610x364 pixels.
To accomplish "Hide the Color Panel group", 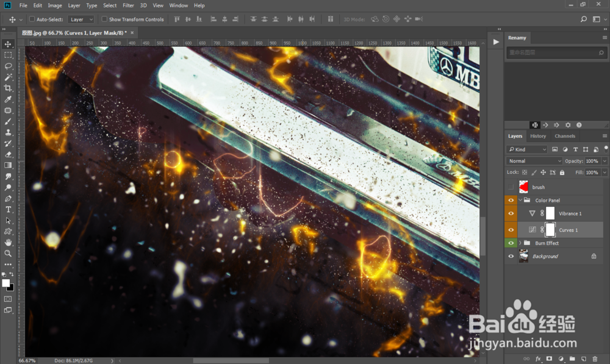I will 511,200.
